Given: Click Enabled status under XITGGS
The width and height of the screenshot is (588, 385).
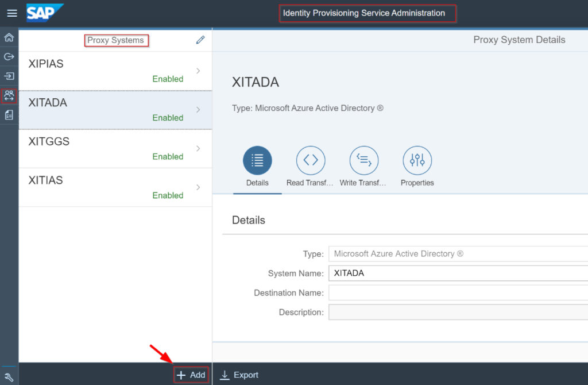Looking at the screenshot, I should pyautogui.click(x=168, y=156).
